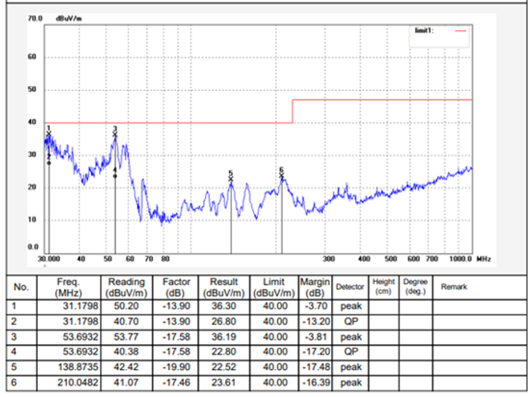Select the Height (cm) column header
Image resolution: width=532 pixels, height=397 pixels.
pyautogui.click(x=384, y=287)
